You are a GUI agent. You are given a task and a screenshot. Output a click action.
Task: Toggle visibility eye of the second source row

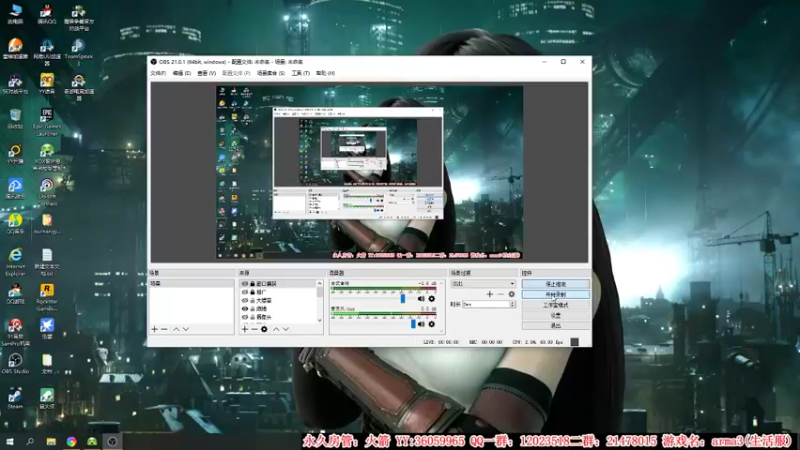pos(244,292)
